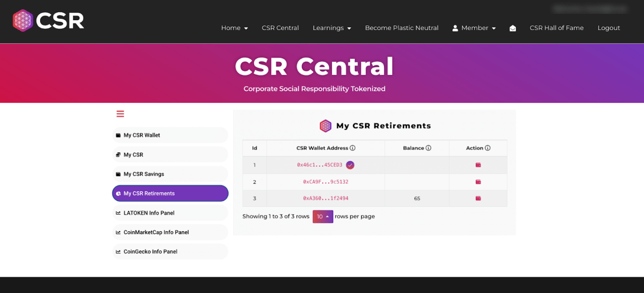Open the CSR Central menu item
The image size is (644, 293).
pos(280,28)
